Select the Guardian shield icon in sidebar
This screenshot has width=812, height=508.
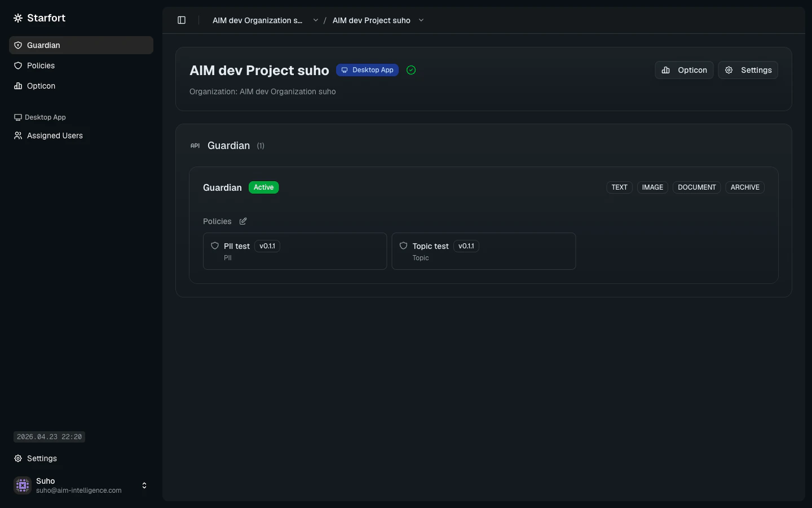[18, 45]
